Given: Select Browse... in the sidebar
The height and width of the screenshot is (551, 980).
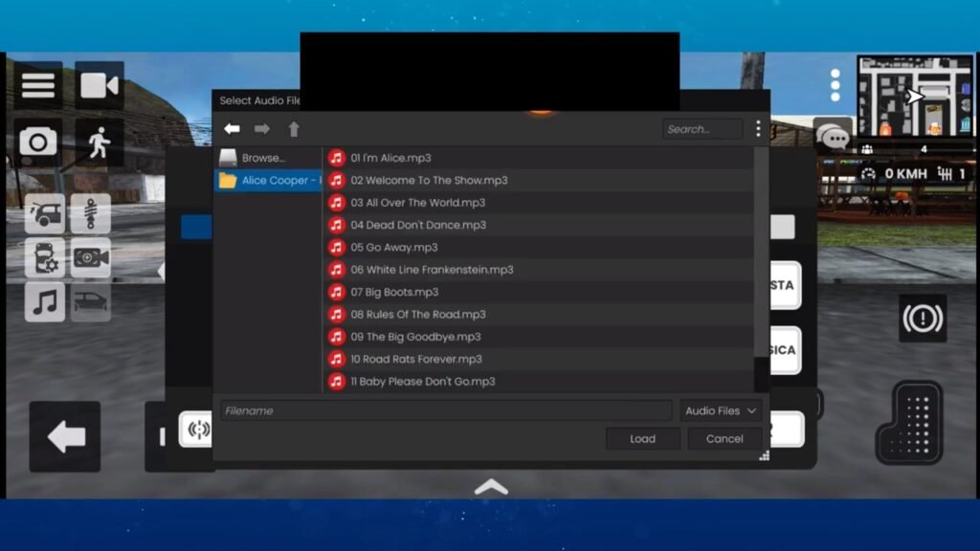Looking at the screenshot, I should 262,158.
